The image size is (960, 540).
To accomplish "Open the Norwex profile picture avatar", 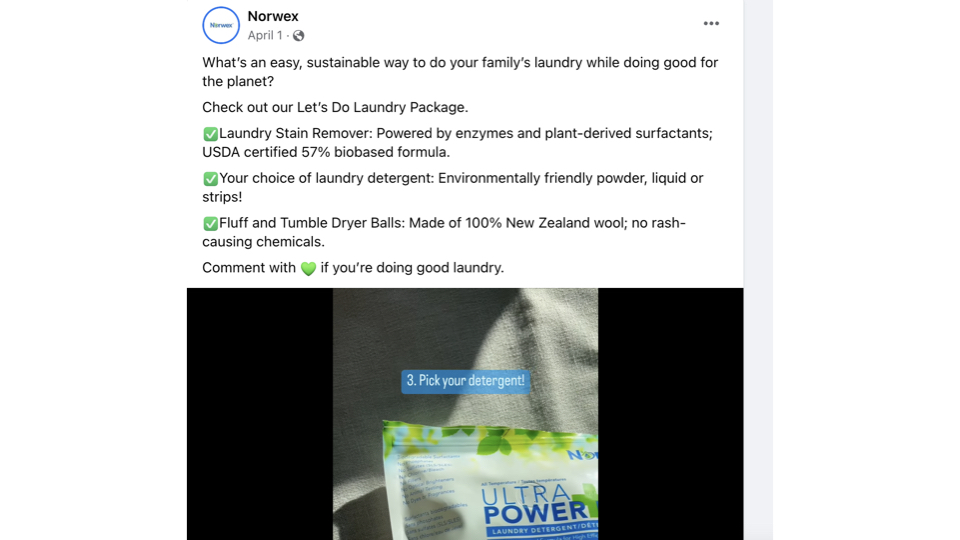I will [221, 25].
